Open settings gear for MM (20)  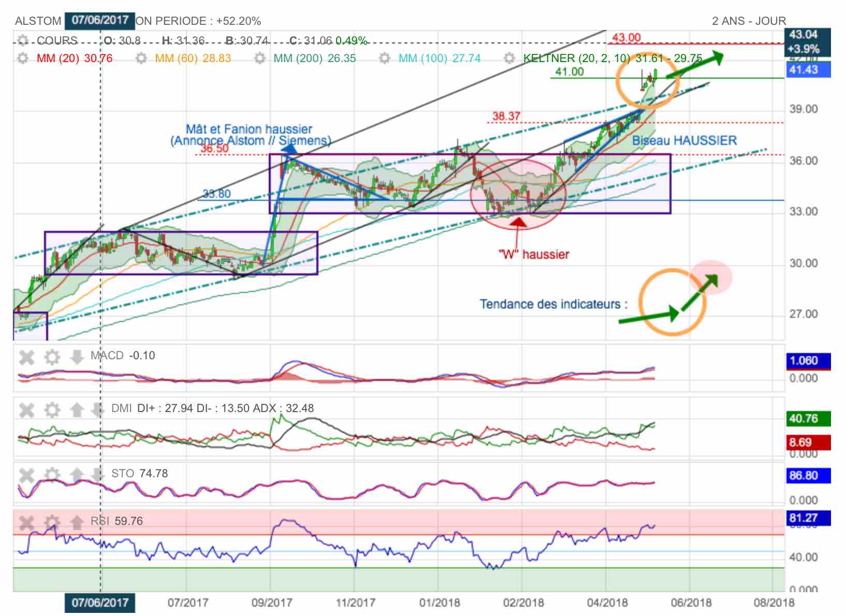(x=22, y=58)
